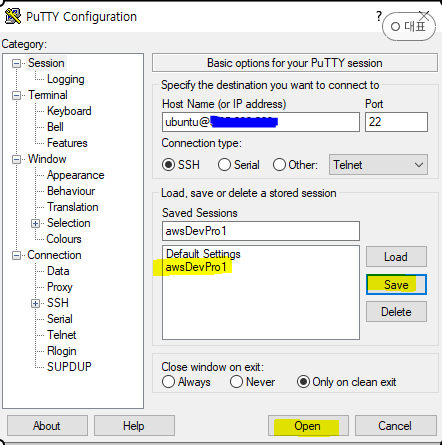Click the Host Name input field
The height and width of the screenshot is (445, 442).
click(261, 122)
